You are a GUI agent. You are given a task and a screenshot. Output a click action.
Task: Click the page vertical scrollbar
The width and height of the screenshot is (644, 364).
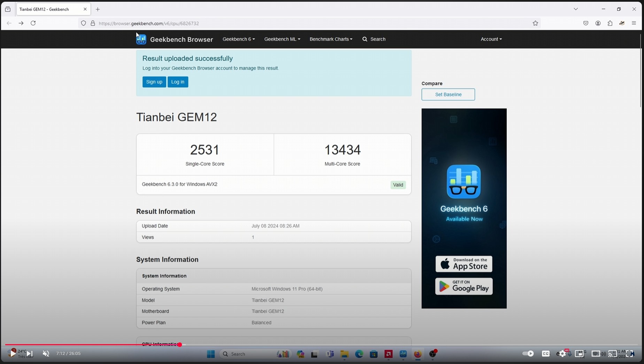click(x=641, y=71)
